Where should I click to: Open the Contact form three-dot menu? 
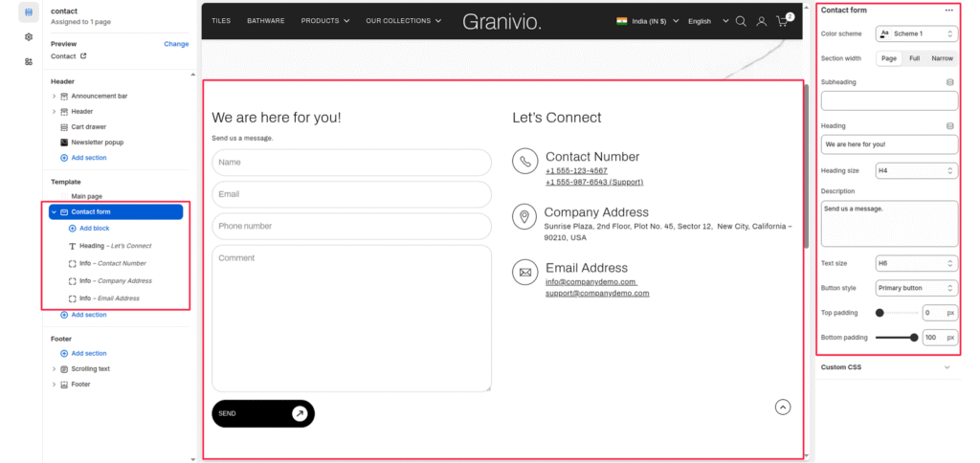tap(948, 11)
